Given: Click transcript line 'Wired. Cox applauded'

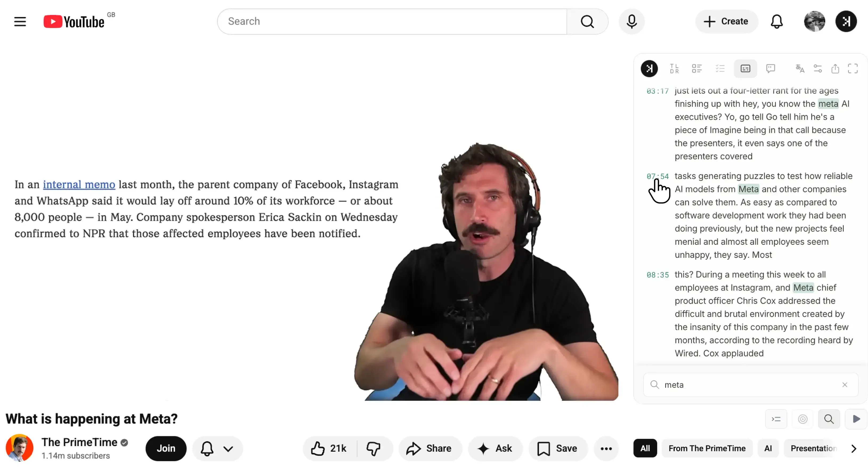Looking at the screenshot, I should [x=719, y=353].
